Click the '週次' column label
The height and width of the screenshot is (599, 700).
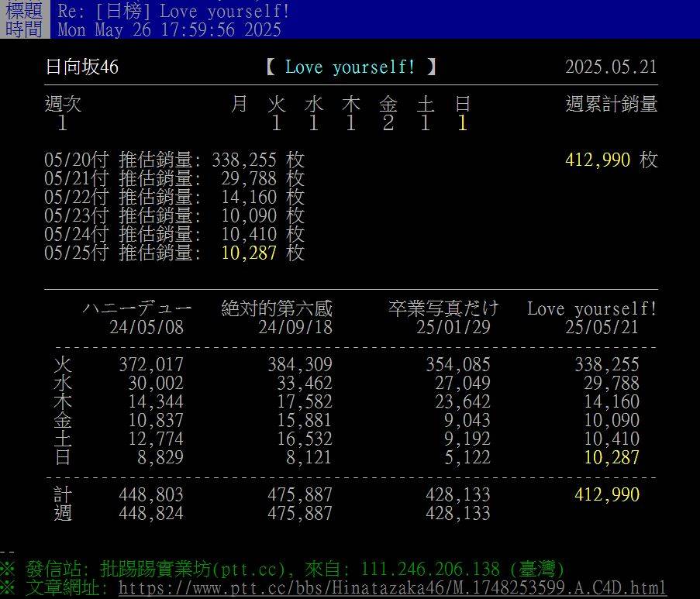click(x=63, y=104)
